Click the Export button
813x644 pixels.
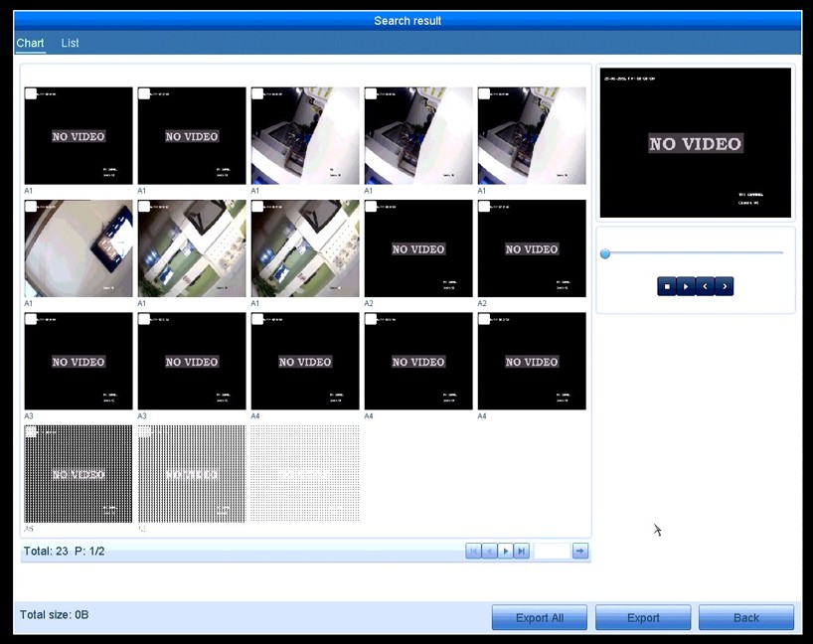coord(642,617)
